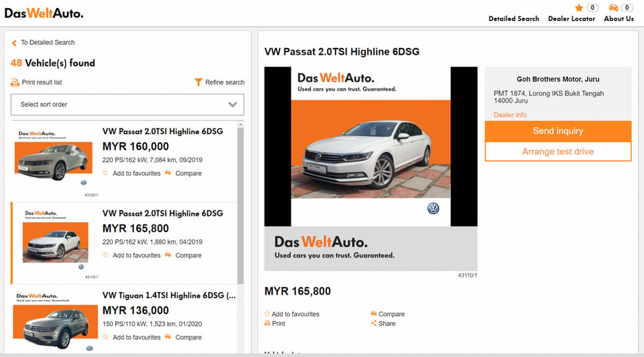Toggle favourites star for MYR 160,000 Passat
644x357 pixels.
106,173
